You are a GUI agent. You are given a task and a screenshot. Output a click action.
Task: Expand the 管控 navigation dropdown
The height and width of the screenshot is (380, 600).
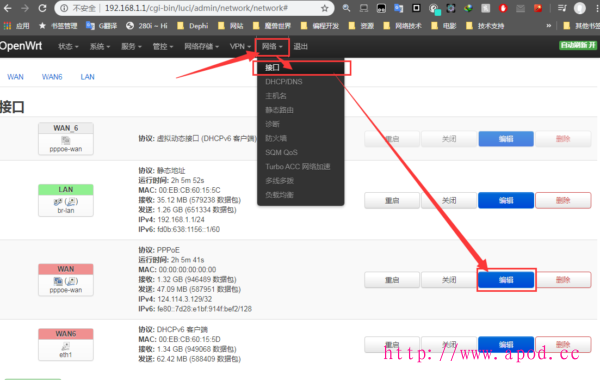click(x=163, y=46)
